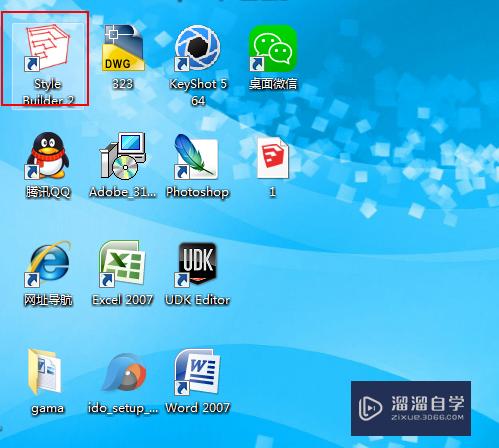The image size is (499, 448).
Task: Click the 'KeyShot 5 64' label text
Action: 198,92
